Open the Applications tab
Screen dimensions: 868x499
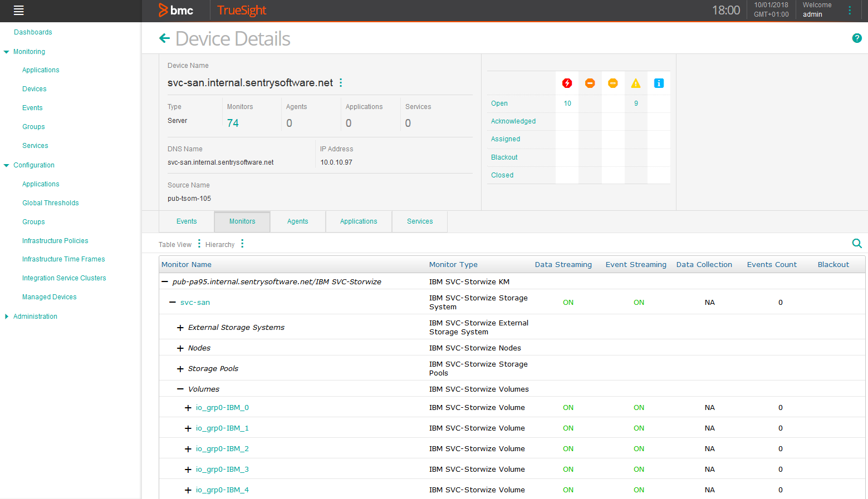pos(359,221)
